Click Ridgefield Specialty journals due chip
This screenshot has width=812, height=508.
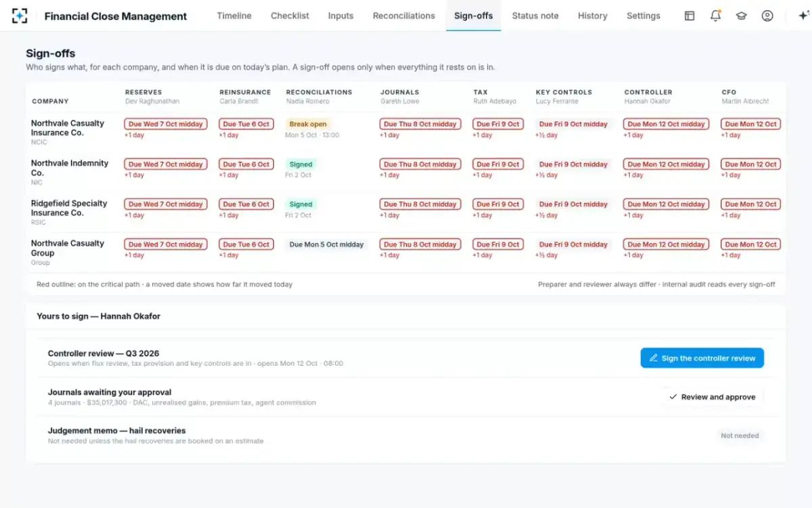(420, 204)
